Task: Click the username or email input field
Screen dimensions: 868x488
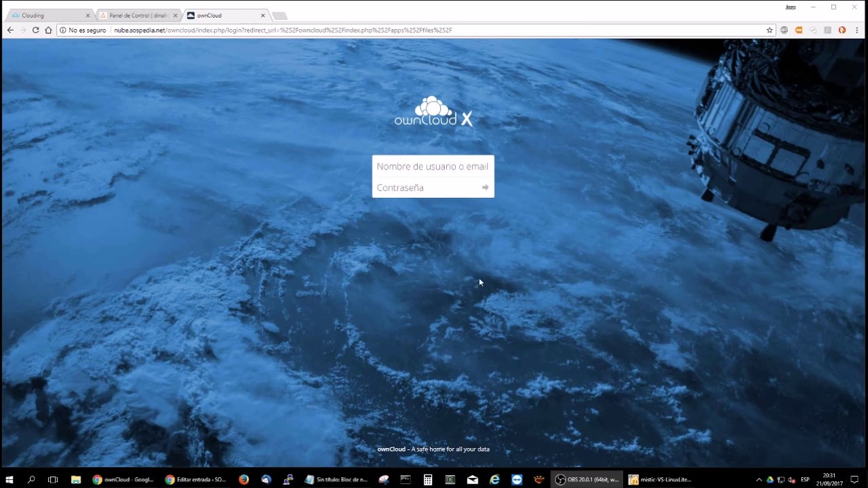Action: pyautogui.click(x=433, y=166)
